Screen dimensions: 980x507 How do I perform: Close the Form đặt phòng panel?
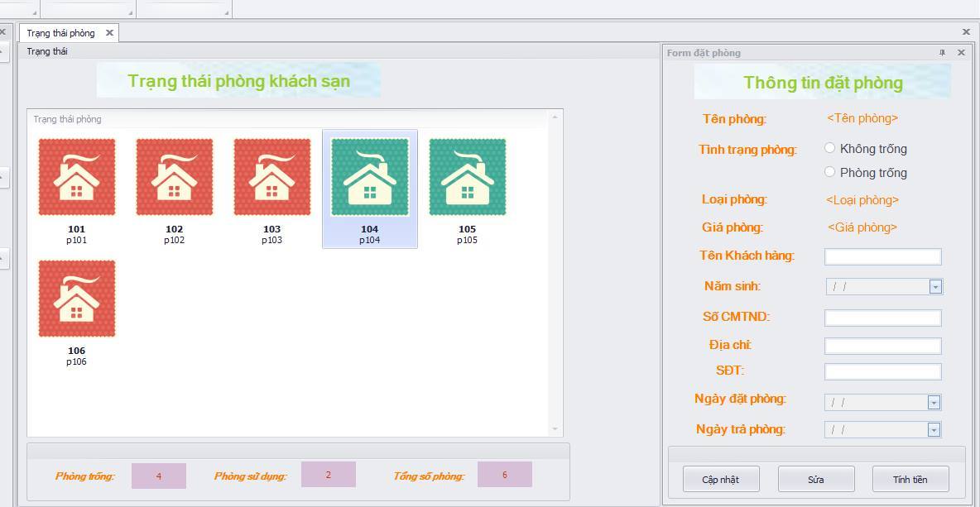pos(961,53)
